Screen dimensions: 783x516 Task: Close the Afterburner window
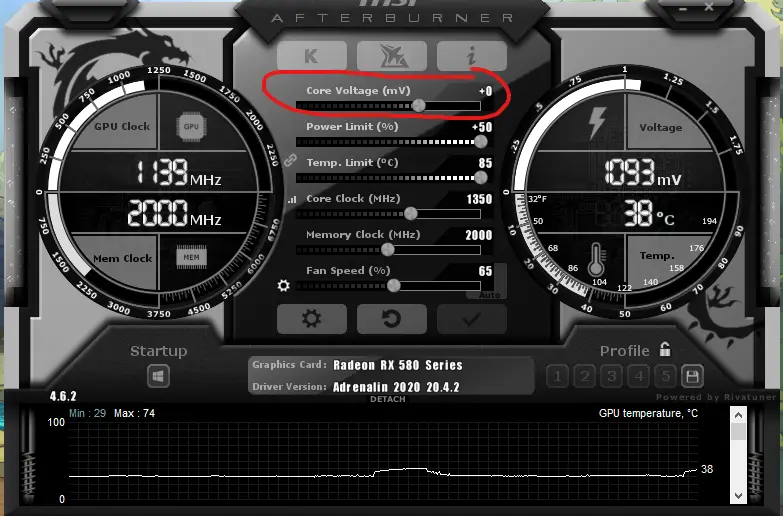[x=709, y=7]
